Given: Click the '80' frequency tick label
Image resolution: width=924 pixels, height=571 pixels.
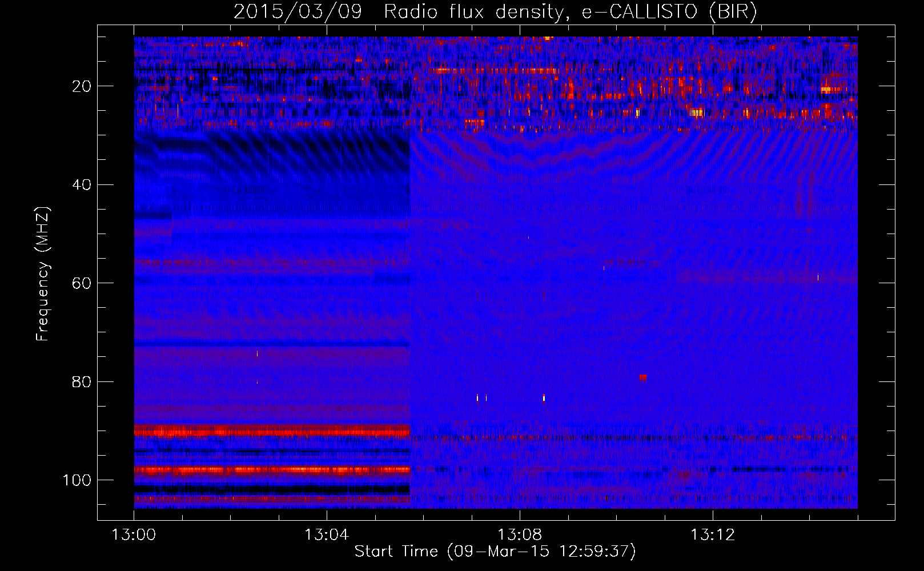Looking at the screenshot, I should (x=82, y=381).
